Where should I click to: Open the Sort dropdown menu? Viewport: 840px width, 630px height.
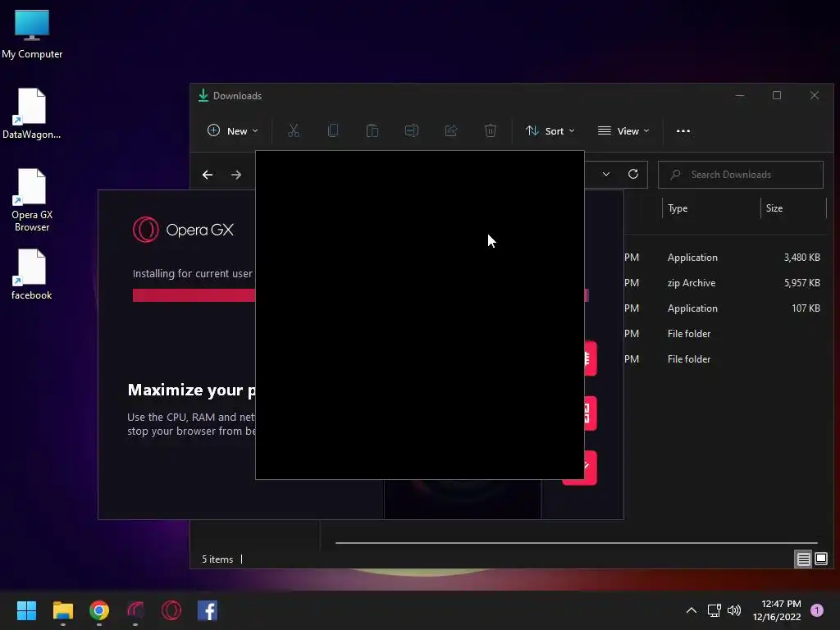pos(550,130)
